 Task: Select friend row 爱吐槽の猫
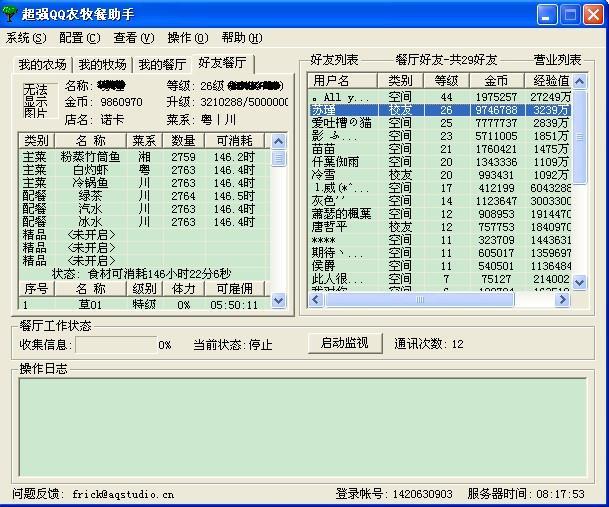(x=440, y=123)
